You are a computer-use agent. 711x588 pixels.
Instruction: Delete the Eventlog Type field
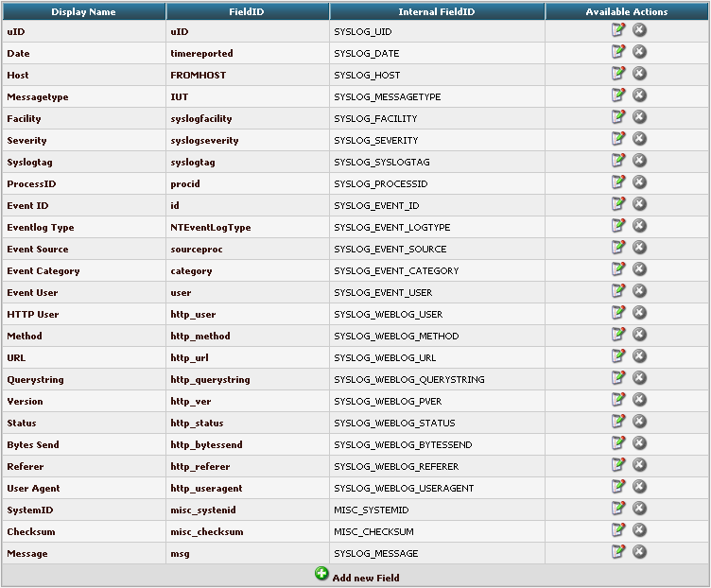639,226
